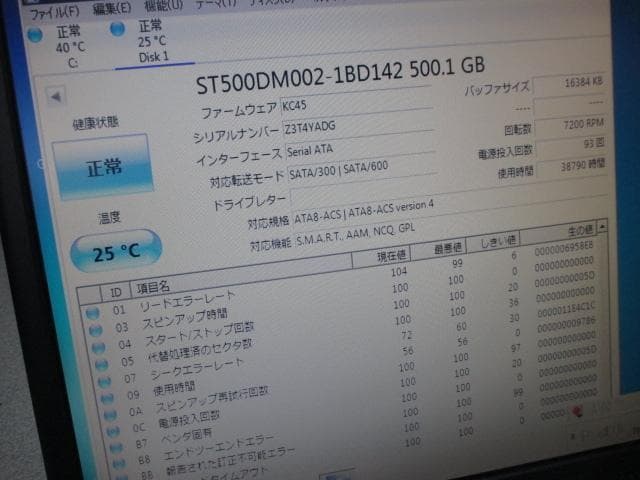Click current value 104 of read error rate
This screenshot has width=640, height=480.
[399, 272]
